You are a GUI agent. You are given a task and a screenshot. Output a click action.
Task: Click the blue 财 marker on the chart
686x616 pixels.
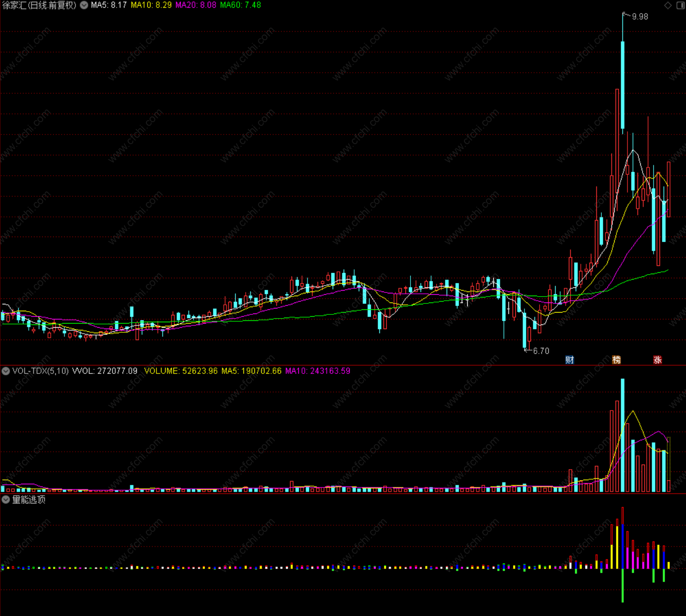(569, 360)
